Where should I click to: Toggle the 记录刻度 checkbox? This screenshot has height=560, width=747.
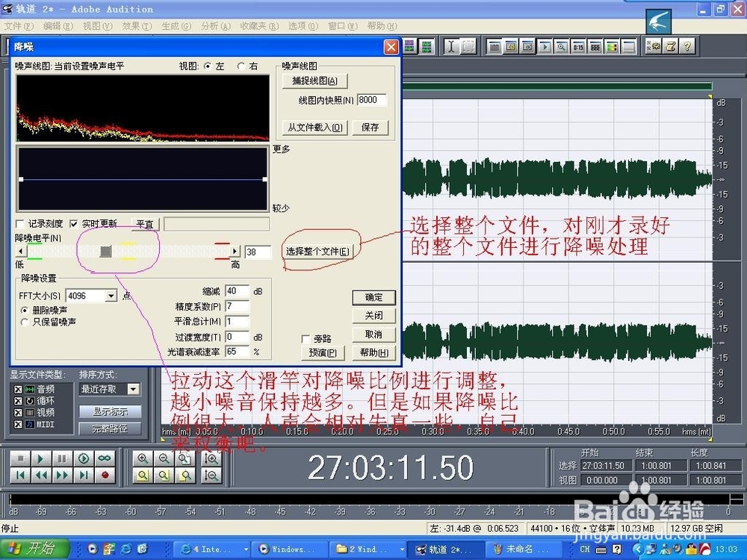pos(20,224)
